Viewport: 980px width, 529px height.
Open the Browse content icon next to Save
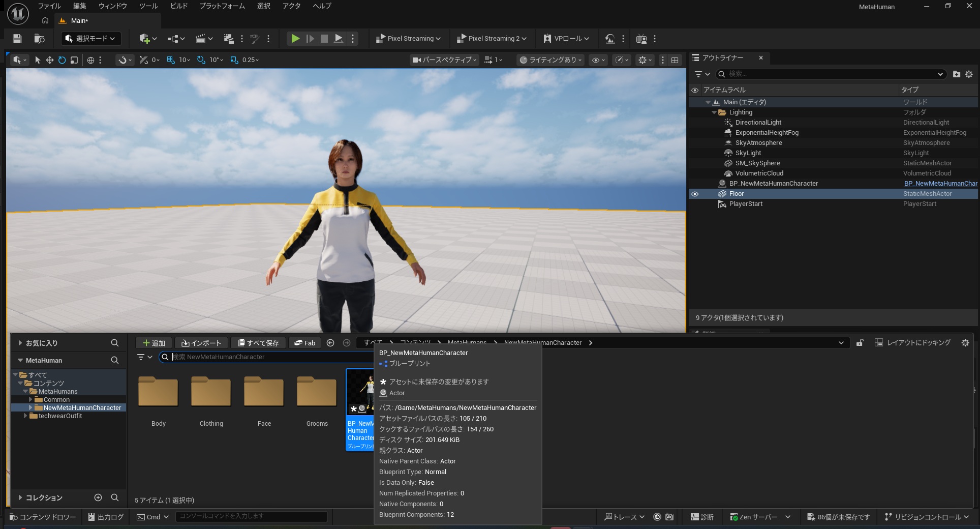[x=39, y=39]
